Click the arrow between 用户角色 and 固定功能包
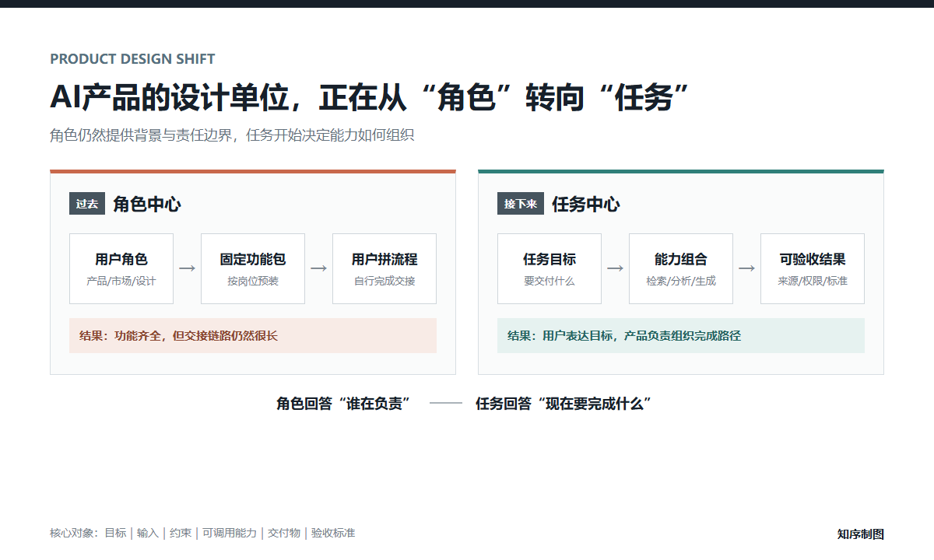934x560 pixels. [187, 268]
